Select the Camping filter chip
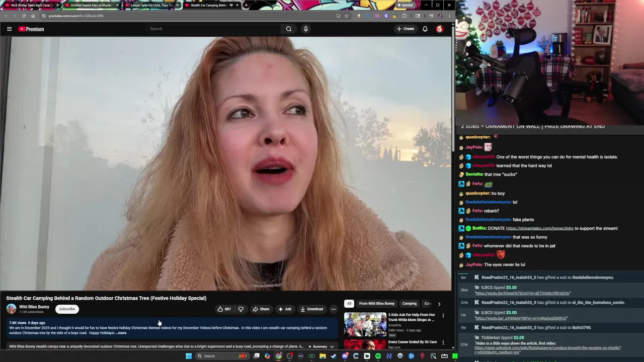This screenshot has width=644, height=362. point(410,304)
